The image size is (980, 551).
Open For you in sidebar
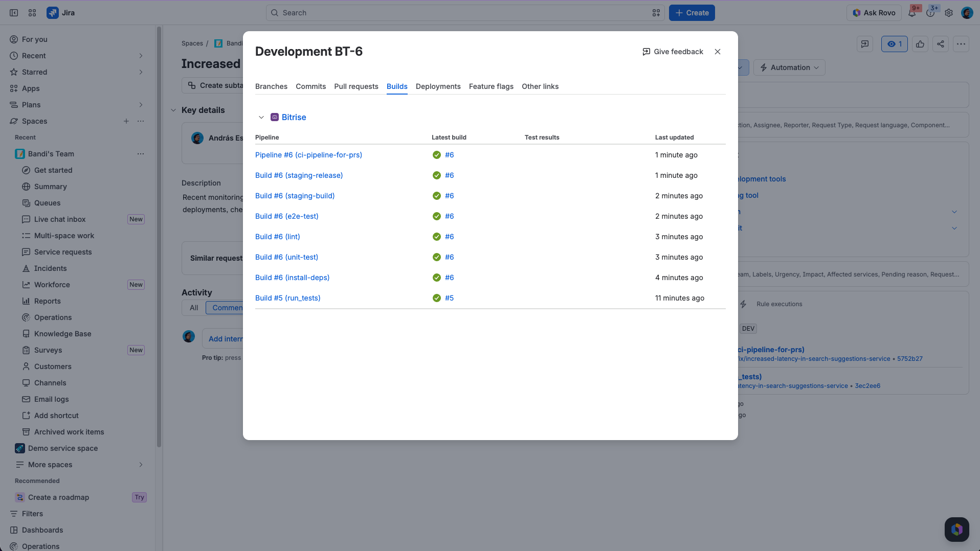[x=34, y=39]
